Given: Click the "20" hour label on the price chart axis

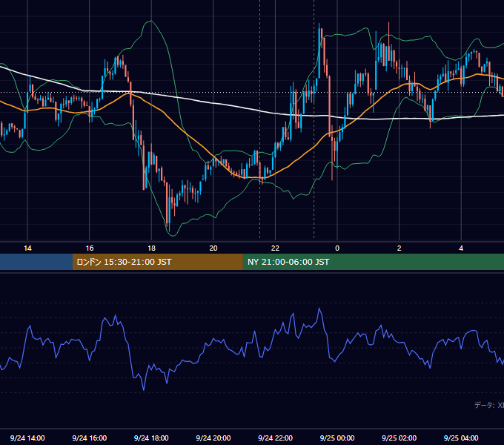Looking at the screenshot, I should [x=213, y=248].
